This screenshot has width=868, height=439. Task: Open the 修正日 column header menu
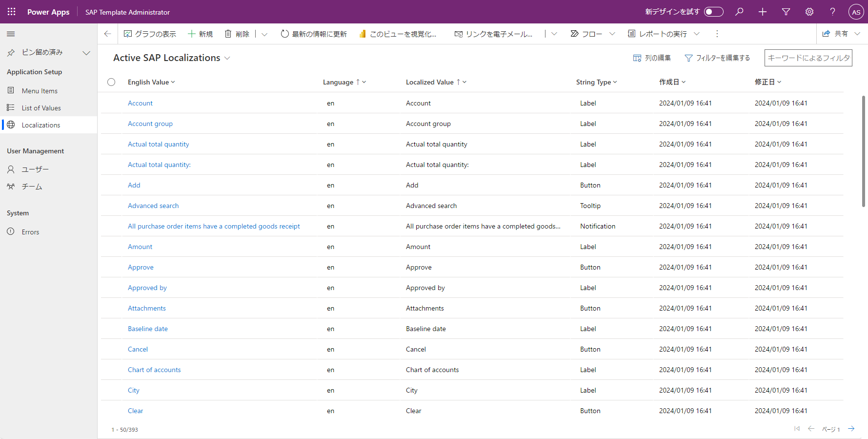[768, 82]
